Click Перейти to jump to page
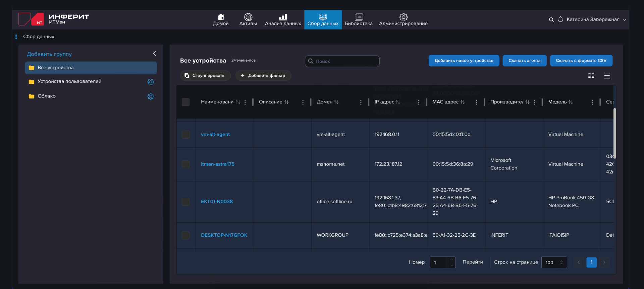 (x=473, y=262)
